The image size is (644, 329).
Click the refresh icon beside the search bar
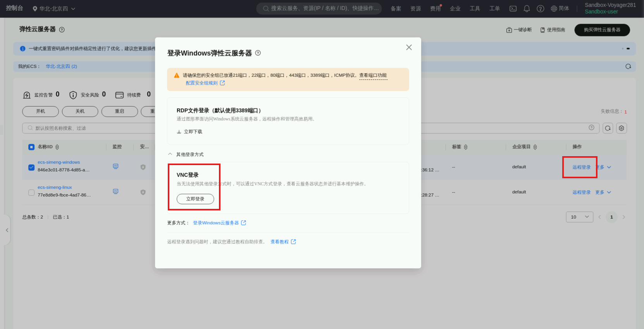point(608,128)
